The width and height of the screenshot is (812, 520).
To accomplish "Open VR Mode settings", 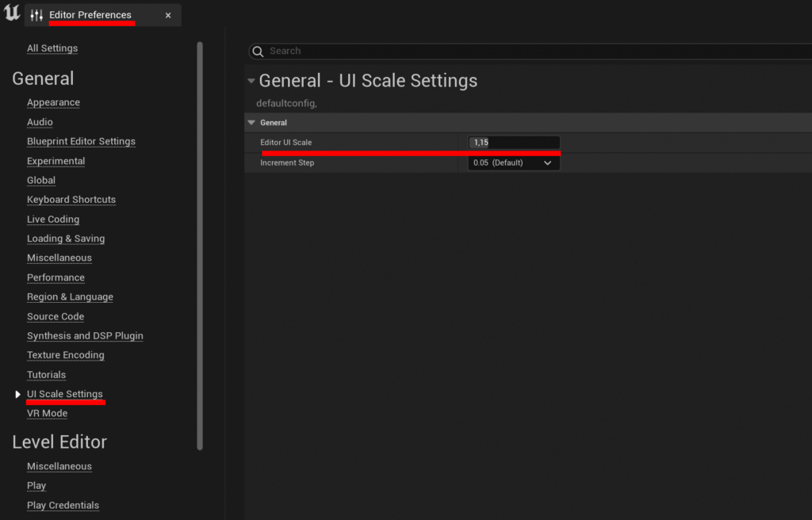I will click(x=47, y=413).
